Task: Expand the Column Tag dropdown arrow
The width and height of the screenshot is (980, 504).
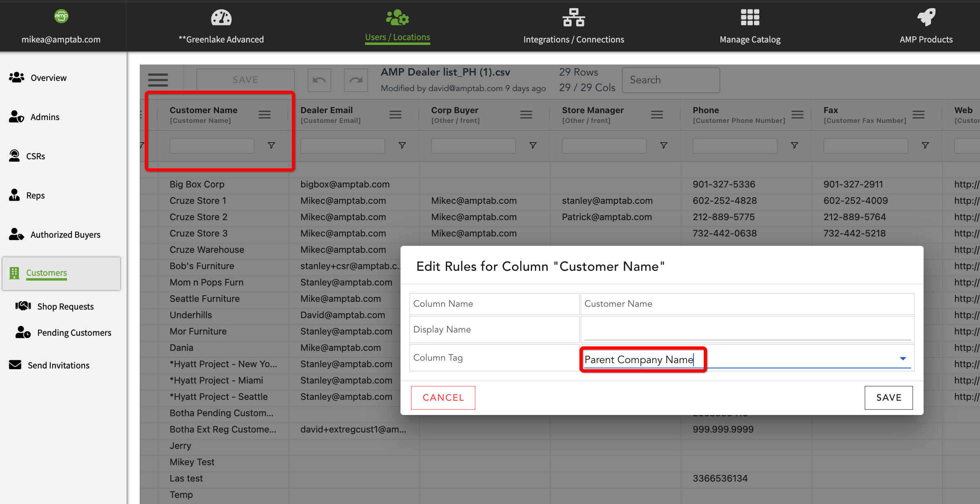Action: pos(903,359)
